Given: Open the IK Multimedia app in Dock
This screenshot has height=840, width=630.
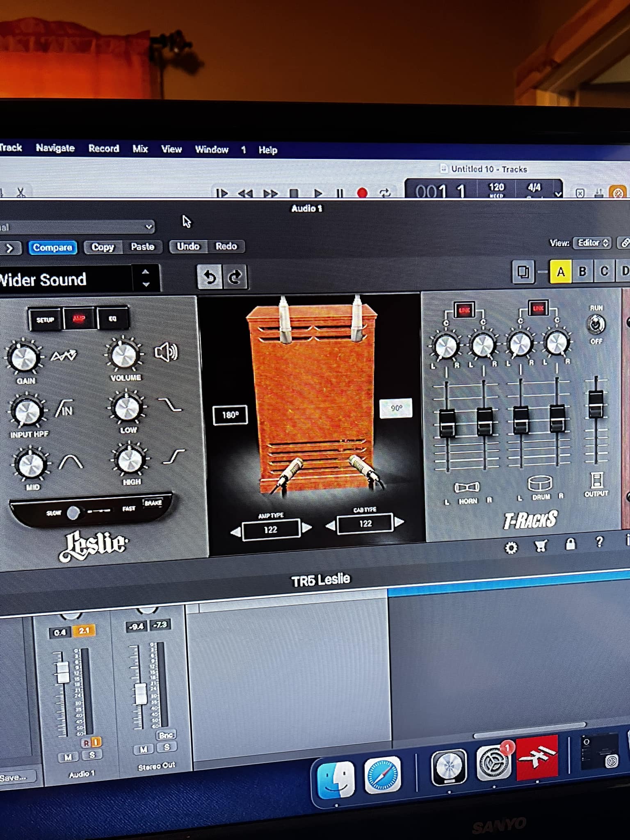Looking at the screenshot, I should (537, 758).
